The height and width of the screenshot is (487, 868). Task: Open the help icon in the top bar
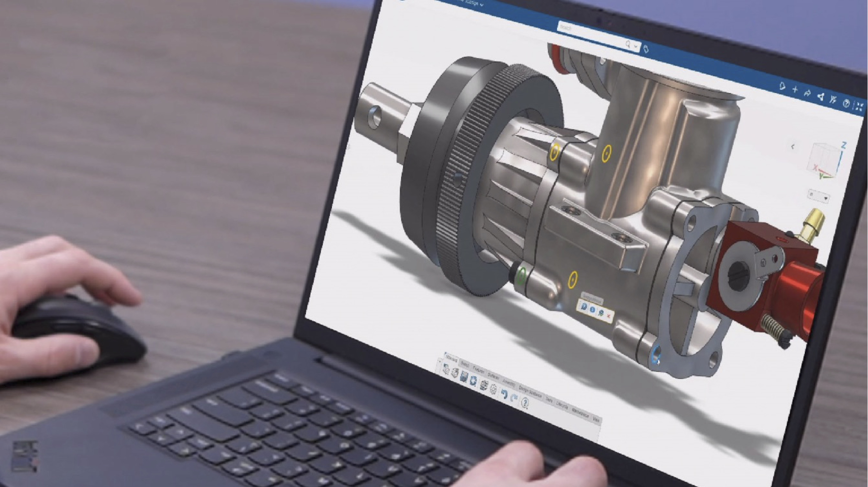846,104
